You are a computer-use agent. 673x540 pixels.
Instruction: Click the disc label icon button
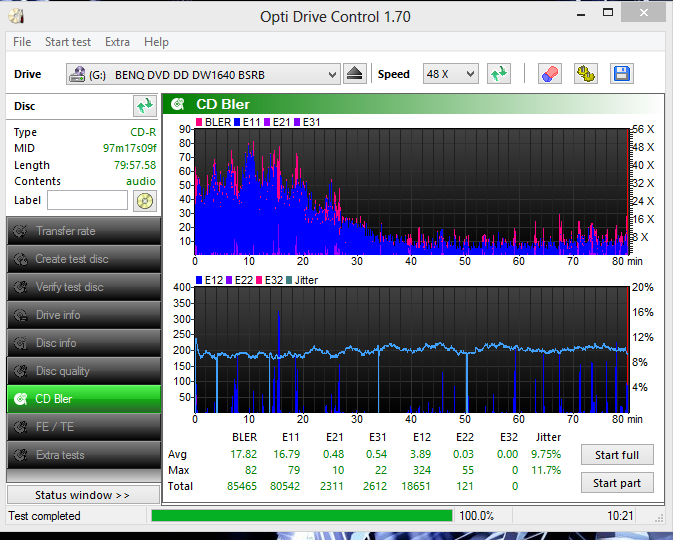(x=145, y=200)
